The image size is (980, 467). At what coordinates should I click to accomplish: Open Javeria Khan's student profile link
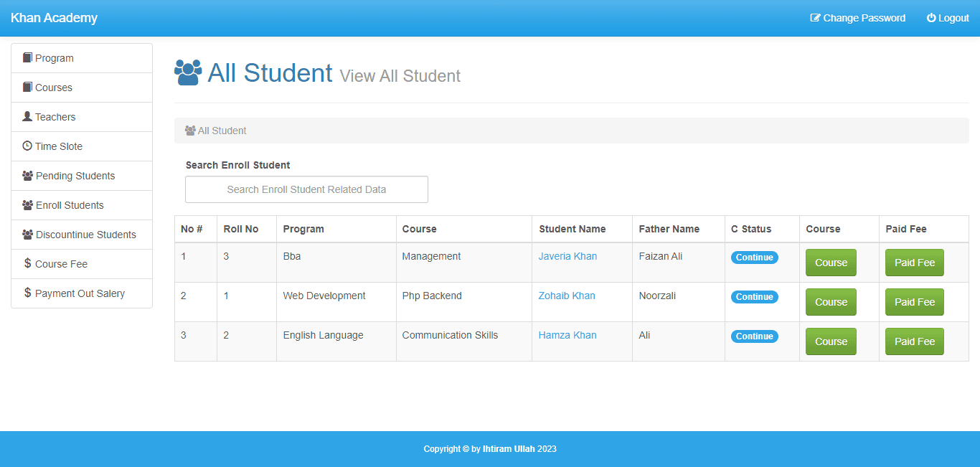pyautogui.click(x=567, y=256)
